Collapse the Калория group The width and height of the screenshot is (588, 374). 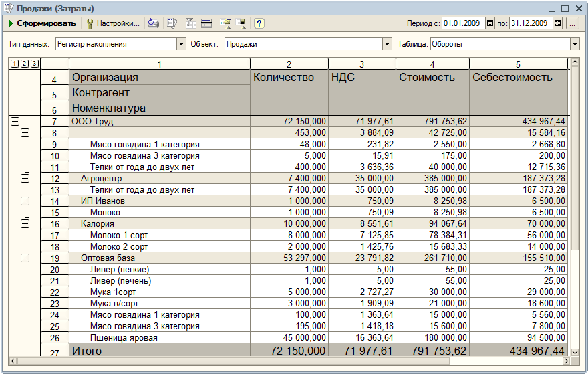click(25, 224)
